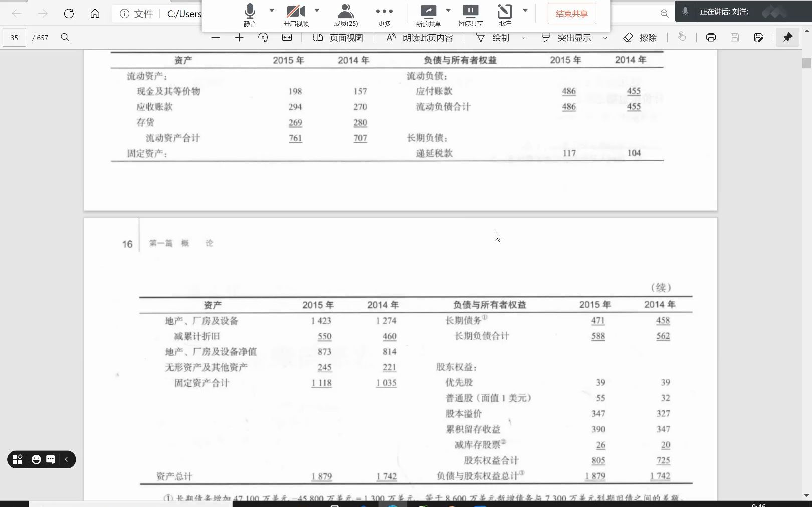The height and width of the screenshot is (507, 812).
Task: Click the forward navigation arrow
Action: [x=43, y=14]
